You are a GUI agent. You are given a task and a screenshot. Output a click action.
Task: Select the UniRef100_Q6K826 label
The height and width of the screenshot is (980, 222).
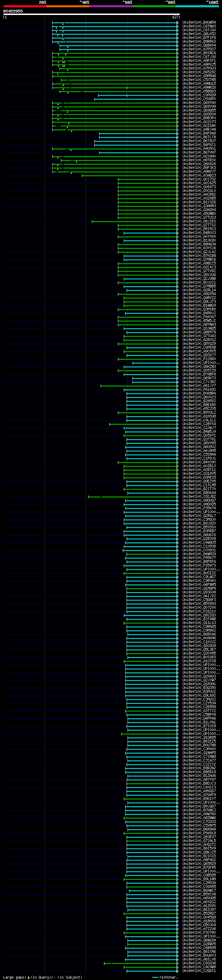(199, 164)
